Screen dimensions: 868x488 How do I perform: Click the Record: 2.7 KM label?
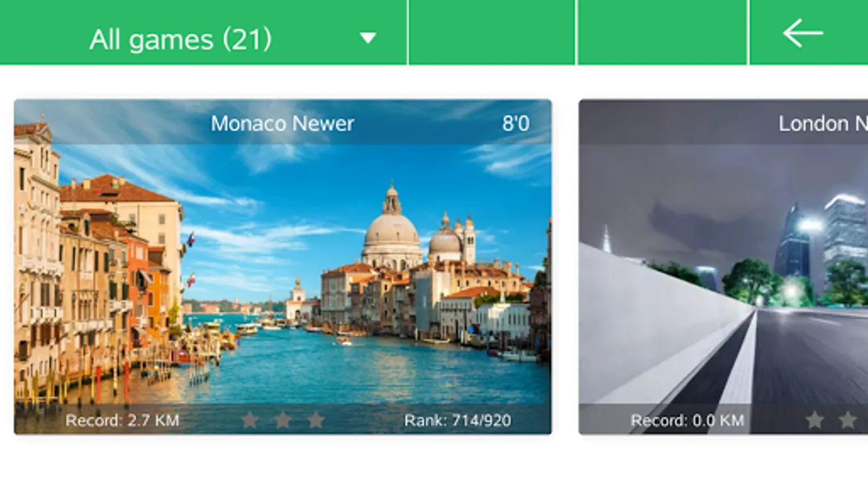click(x=122, y=420)
